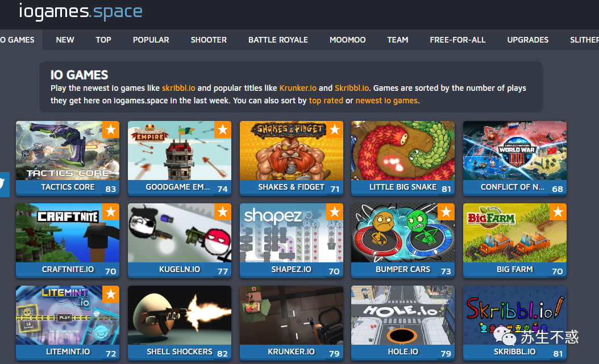Select the MOOMOO menu item

[x=348, y=40]
